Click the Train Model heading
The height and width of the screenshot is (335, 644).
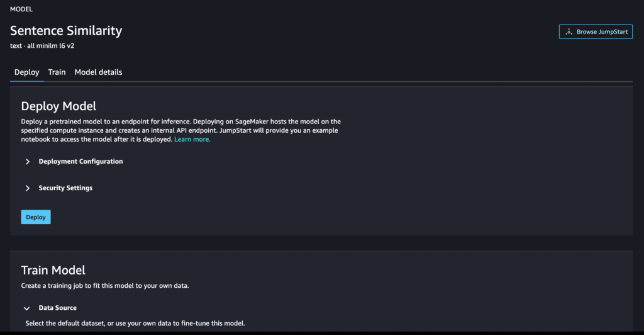click(x=53, y=270)
